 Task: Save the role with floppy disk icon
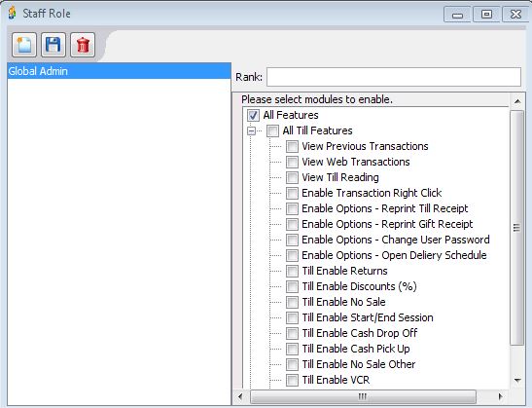click(53, 45)
